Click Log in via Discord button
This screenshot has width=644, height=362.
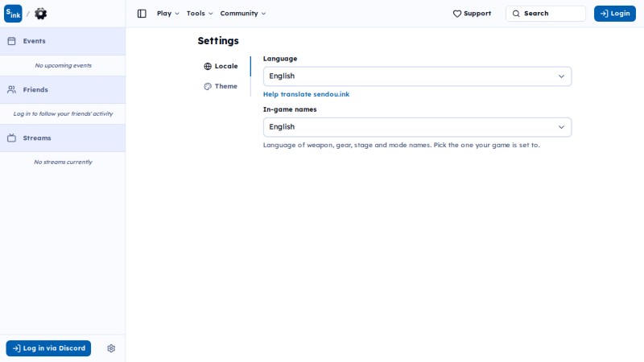click(48, 348)
